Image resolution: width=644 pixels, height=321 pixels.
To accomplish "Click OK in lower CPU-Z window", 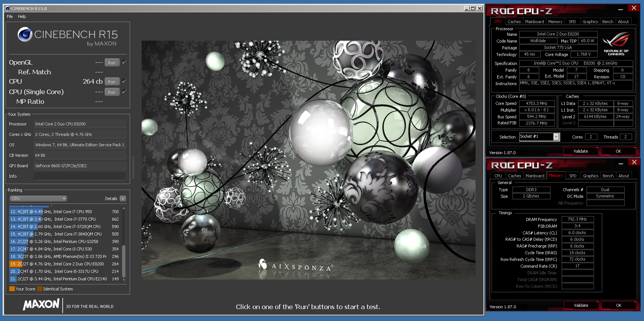I will coord(619,305).
